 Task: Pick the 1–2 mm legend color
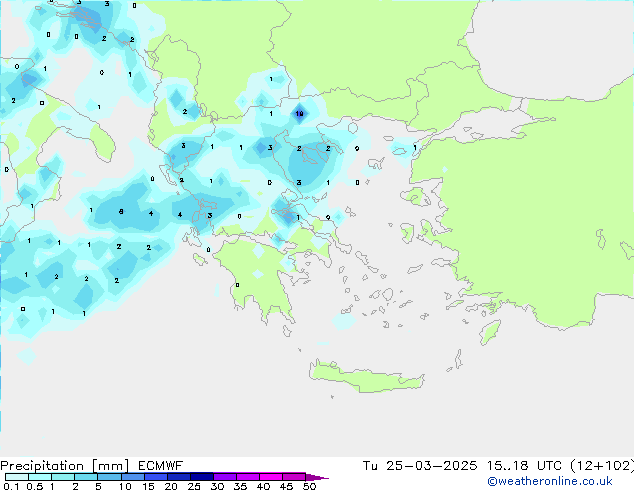coord(63,477)
